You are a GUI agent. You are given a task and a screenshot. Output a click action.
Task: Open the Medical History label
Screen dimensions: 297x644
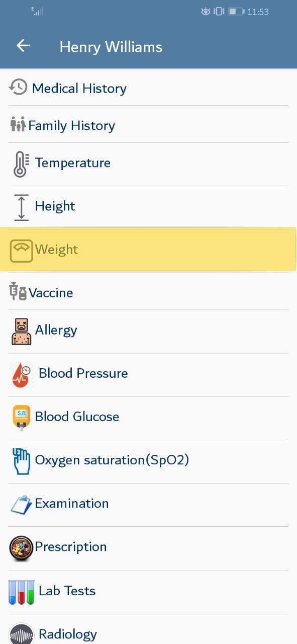79,89
